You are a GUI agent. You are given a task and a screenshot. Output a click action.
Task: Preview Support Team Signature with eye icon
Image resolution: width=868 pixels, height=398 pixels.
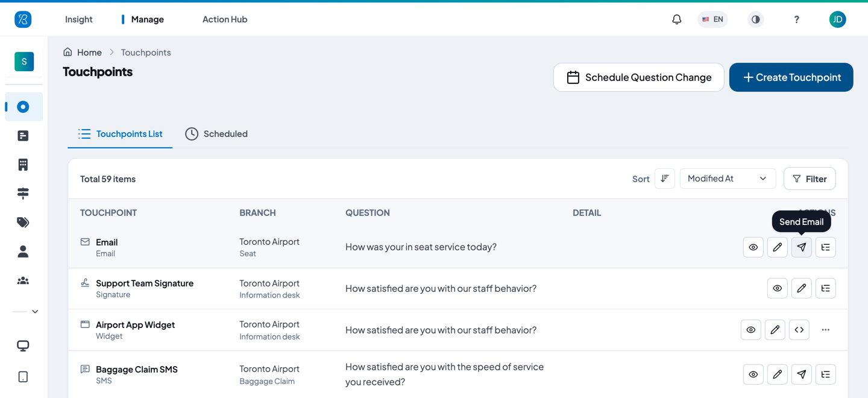778,288
